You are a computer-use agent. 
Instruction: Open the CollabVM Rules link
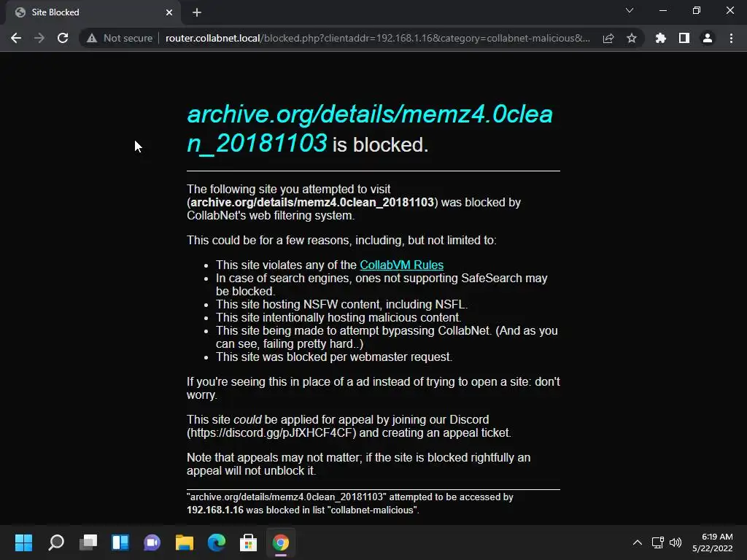[402, 265]
